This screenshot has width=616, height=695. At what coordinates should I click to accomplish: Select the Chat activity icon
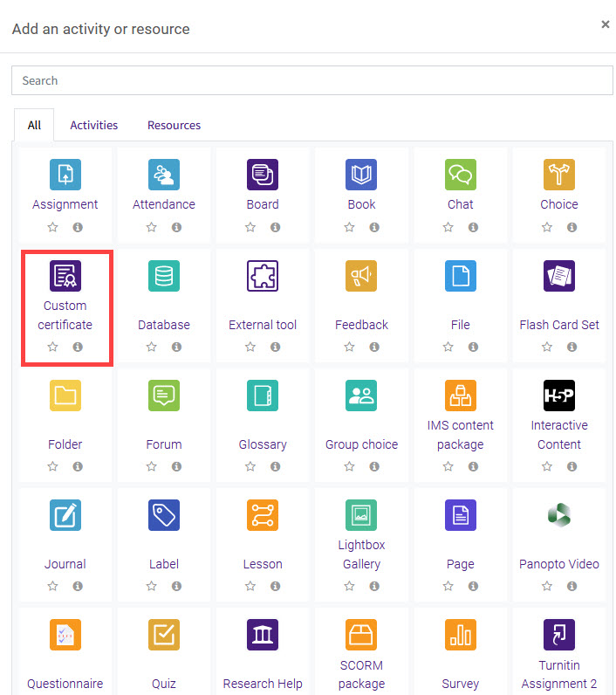(x=461, y=175)
